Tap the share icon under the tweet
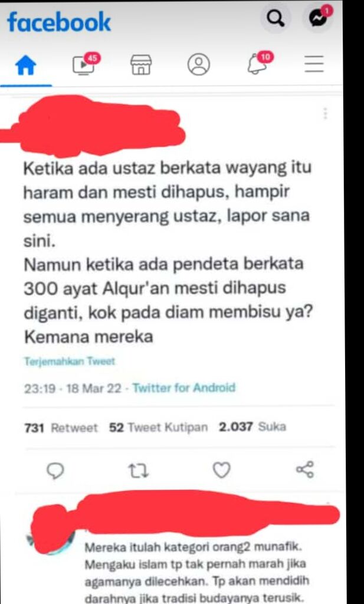 (x=305, y=470)
